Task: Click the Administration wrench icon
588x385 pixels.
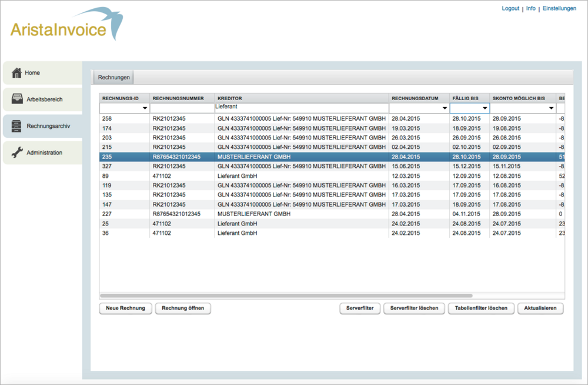Action: 17,152
